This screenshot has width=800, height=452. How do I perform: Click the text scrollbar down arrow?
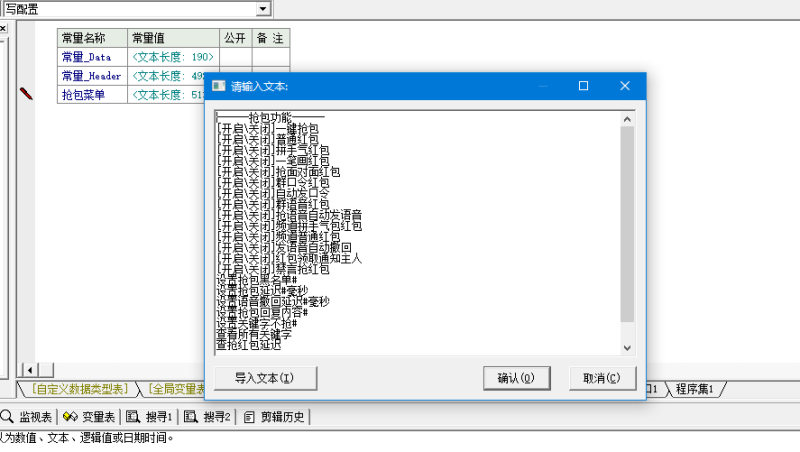click(x=627, y=348)
